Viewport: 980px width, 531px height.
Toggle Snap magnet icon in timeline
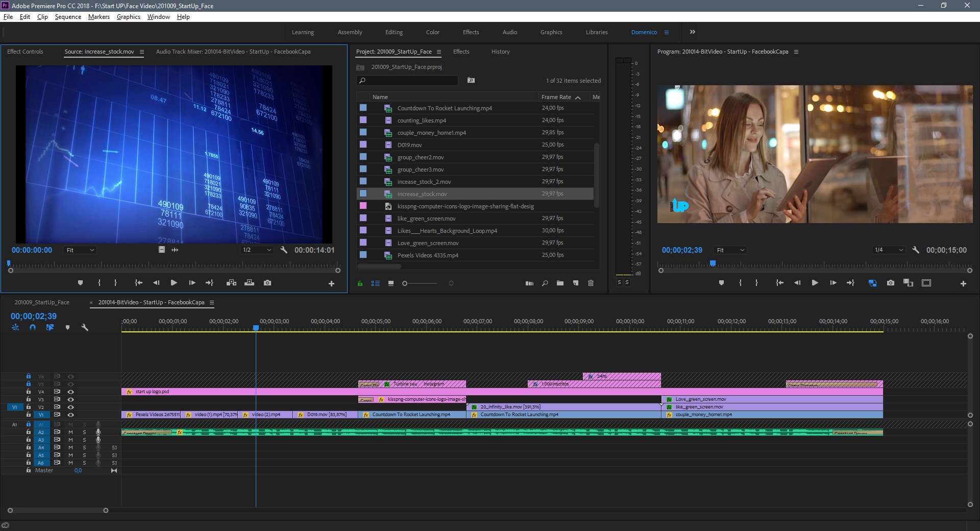click(x=33, y=327)
